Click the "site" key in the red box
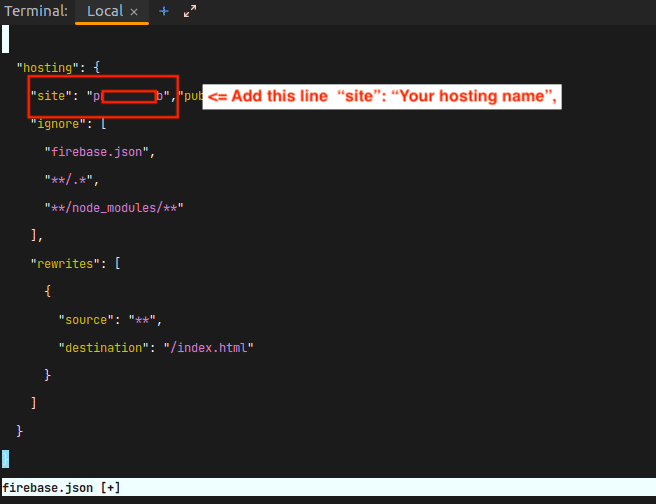The height and width of the screenshot is (504, 656). point(52,97)
